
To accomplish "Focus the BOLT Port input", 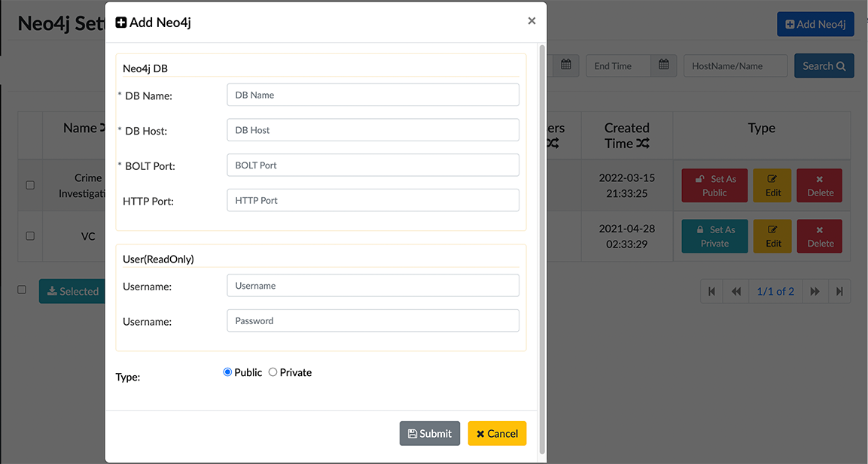I will [373, 165].
